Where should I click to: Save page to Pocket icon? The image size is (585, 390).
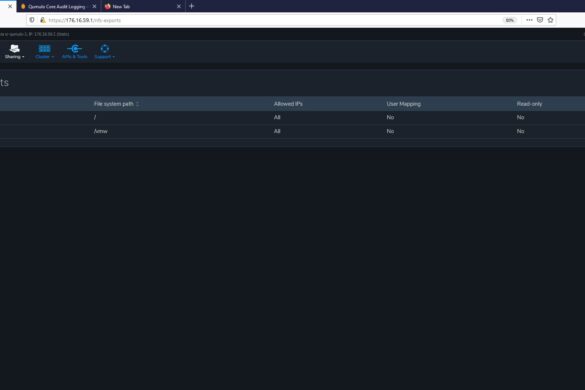pyautogui.click(x=540, y=20)
